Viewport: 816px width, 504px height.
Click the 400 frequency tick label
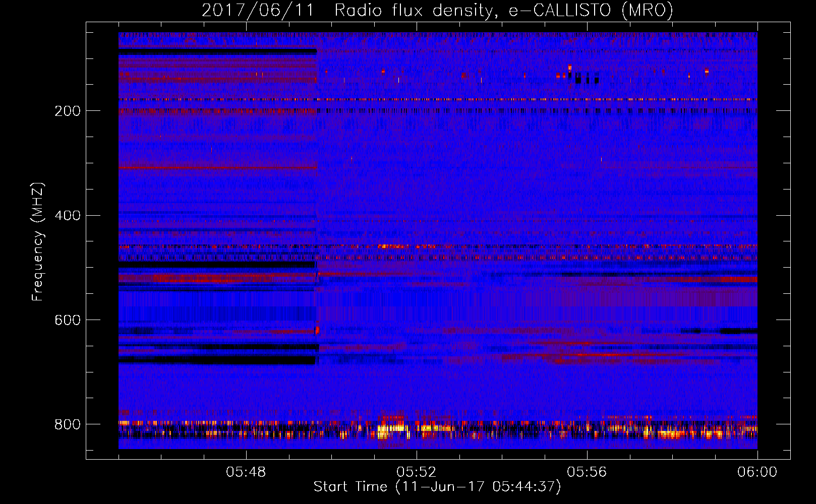coord(68,216)
